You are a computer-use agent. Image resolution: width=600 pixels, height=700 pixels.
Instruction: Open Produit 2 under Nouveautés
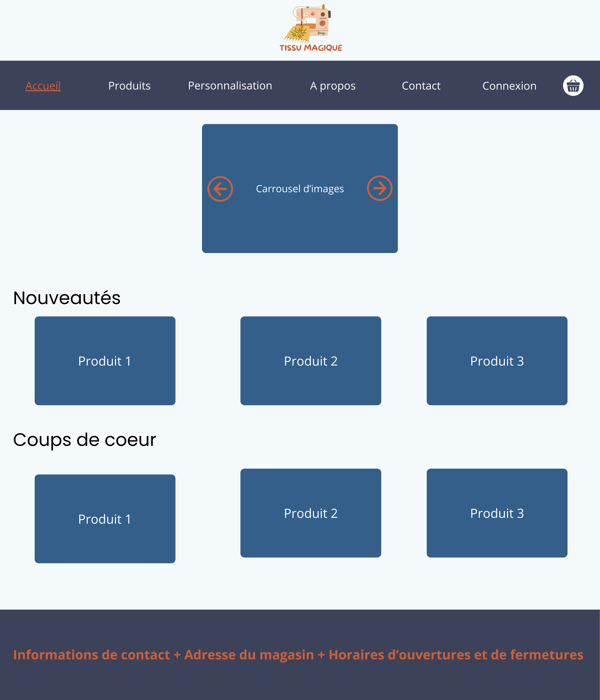point(311,361)
